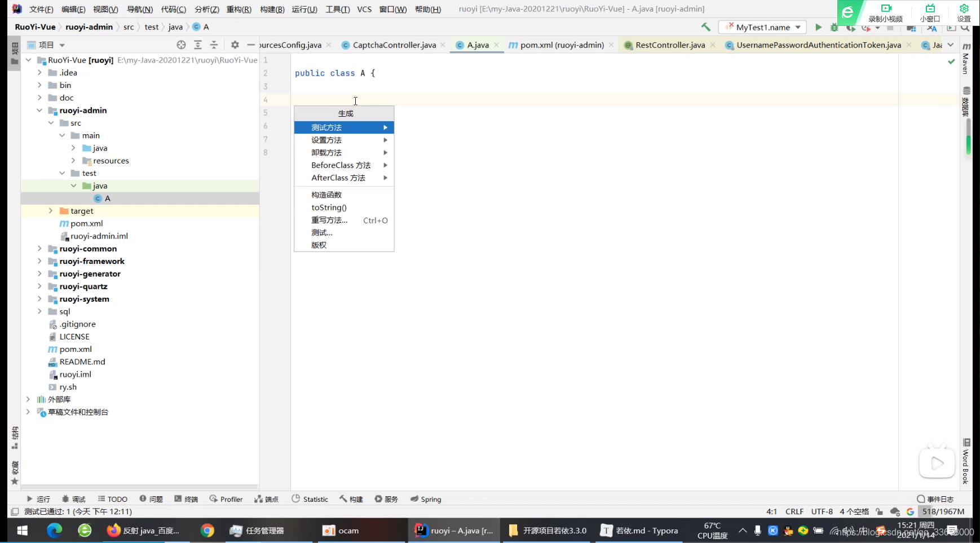This screenshot has height=543, width=980.
Task: Expand the resources folder under main
Action: point(73,161)
